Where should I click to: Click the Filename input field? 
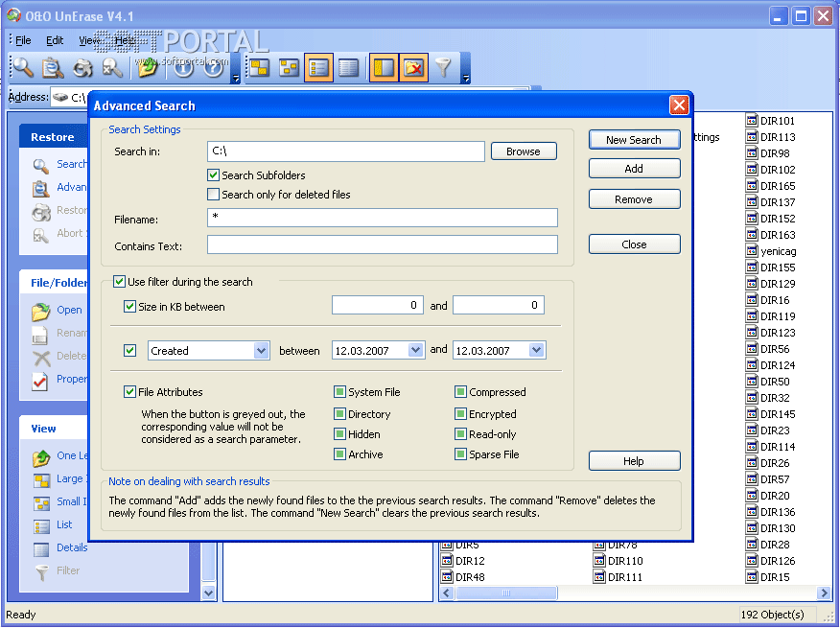coord(383,218)
